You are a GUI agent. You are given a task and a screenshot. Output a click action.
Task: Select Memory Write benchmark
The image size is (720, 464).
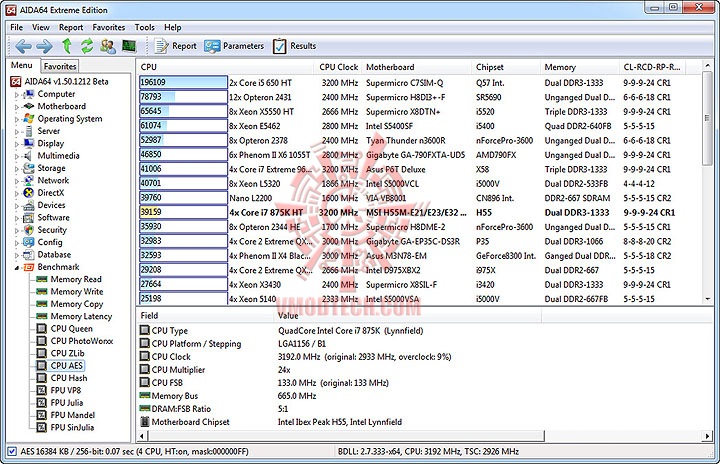click(77, 292)
